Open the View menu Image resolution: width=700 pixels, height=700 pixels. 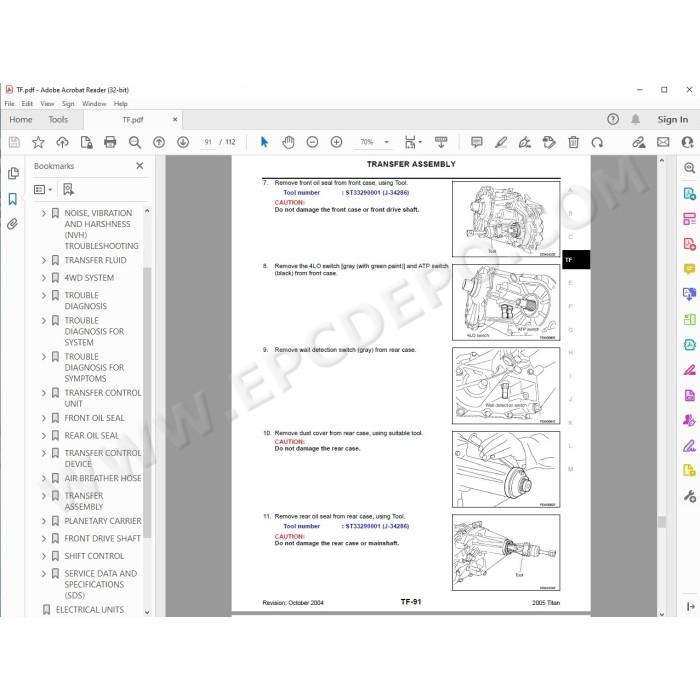[x=47, y=104]
